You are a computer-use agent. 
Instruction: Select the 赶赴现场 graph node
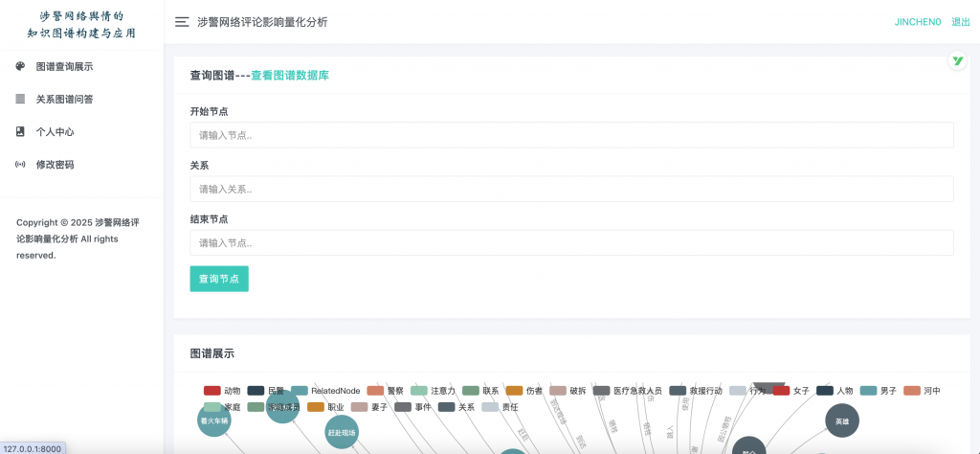click(x=342, y=432)
